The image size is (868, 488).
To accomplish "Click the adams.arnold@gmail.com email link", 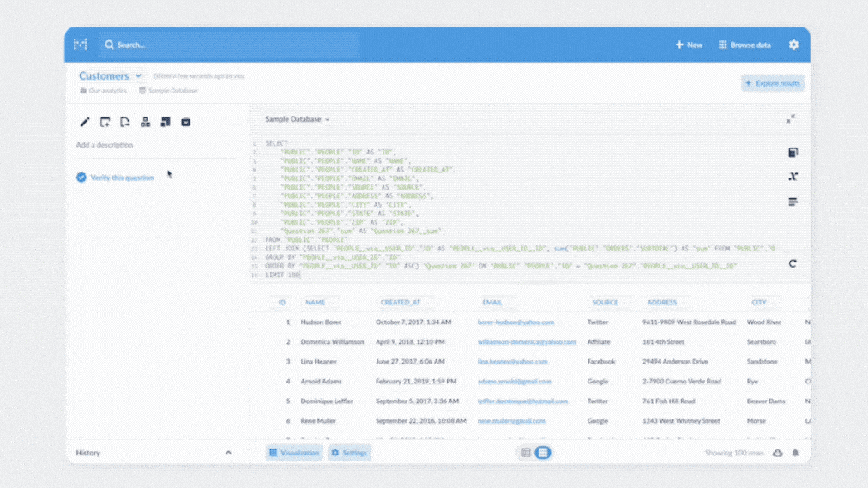I will (x=515, y=381).
